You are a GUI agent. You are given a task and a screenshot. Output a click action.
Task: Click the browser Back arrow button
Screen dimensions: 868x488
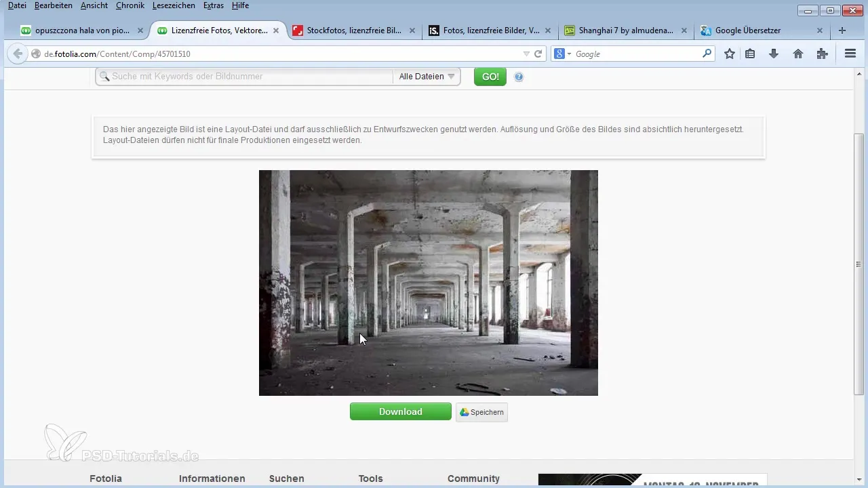click(18, 54)
